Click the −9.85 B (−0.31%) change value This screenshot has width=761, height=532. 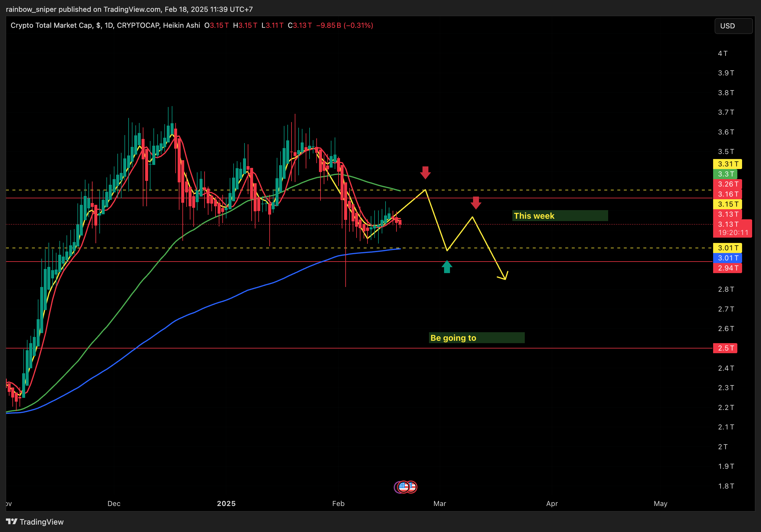point(344,25)
